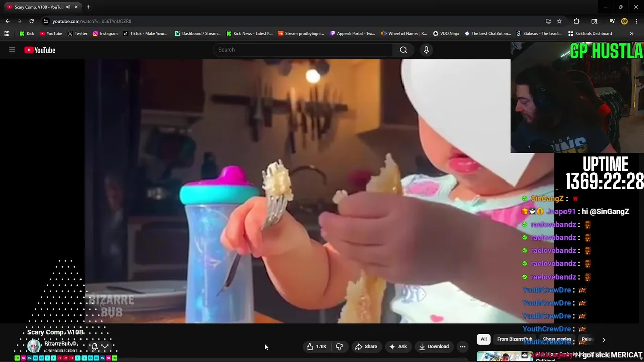Open BizarreBub channel avatar
644x362 pixels.
[34, 346]
